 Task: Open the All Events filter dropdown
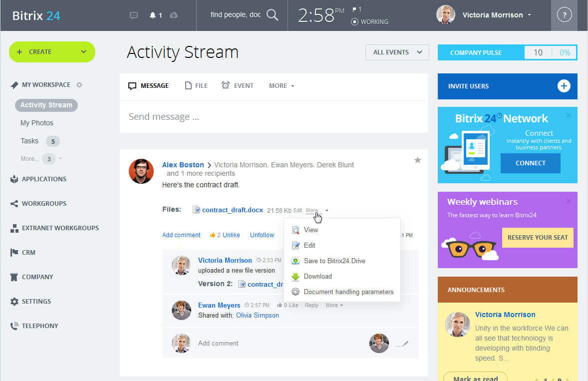click(397, 52)
